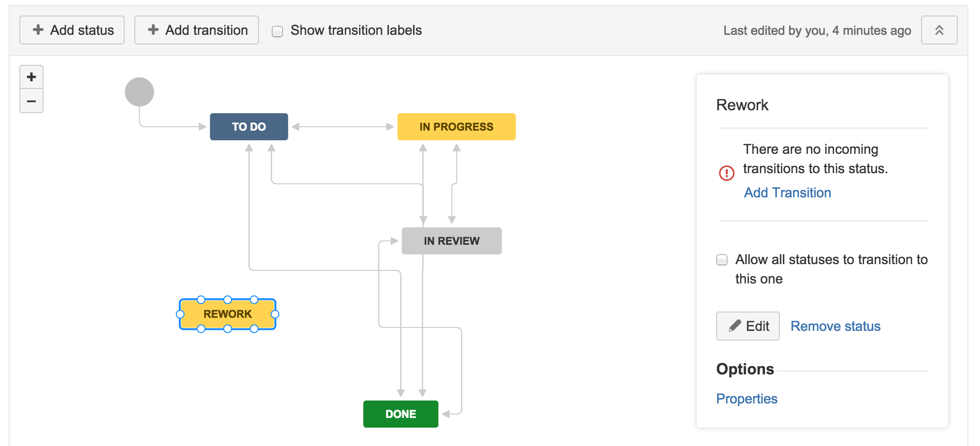The width and height of the screenshot is (980, 446).
Task: Click the selected REWORK status node
Action: point(228,314)
